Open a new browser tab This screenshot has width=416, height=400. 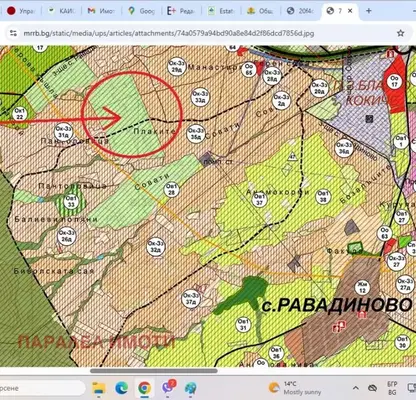click(x=369, y=11)
